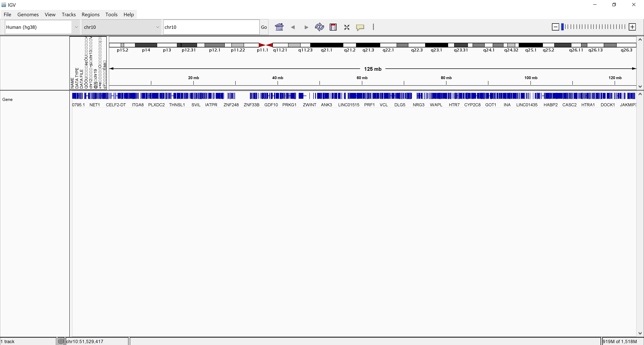Open the Human (hg38) genome dropdown
644x345 pixels.
[76, 27]
